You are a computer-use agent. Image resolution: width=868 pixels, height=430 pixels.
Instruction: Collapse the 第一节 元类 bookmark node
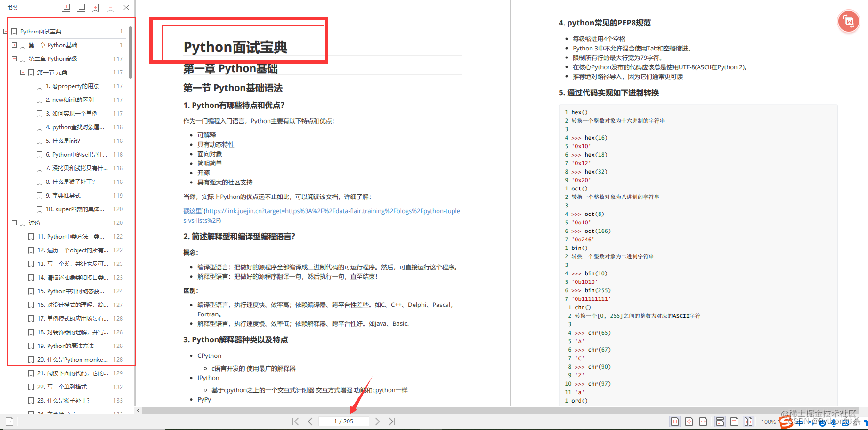coord(23,72)
